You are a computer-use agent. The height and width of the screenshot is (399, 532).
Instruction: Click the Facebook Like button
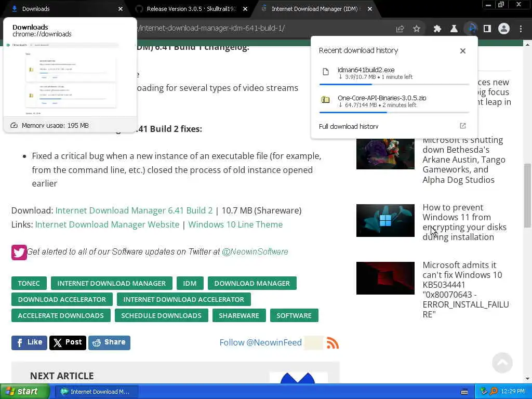[29, 343]
